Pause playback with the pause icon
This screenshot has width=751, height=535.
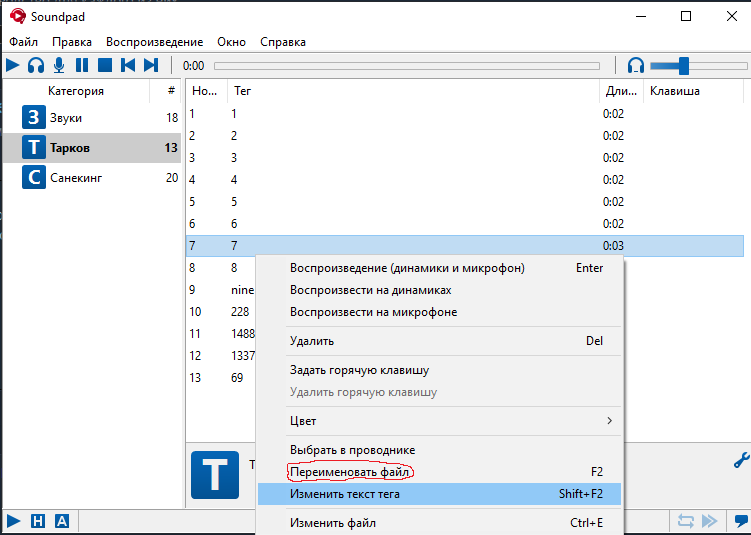[82, 65]
